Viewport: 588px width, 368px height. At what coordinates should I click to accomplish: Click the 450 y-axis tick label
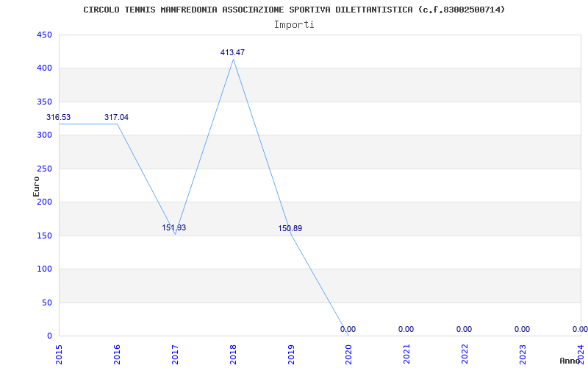pos(44,35)
